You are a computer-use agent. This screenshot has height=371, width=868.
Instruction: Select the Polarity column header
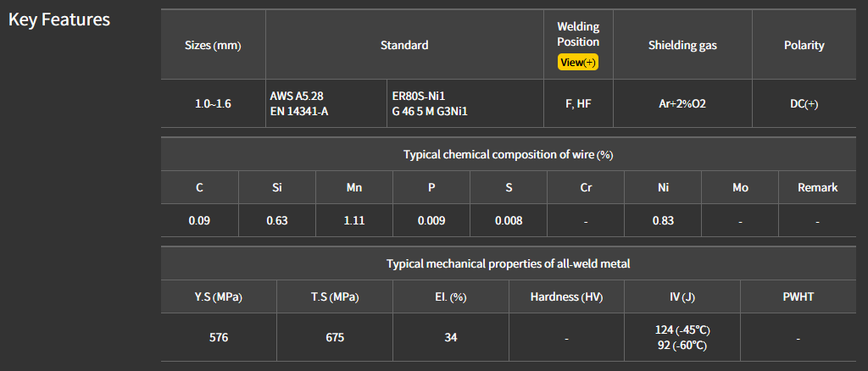804,46
